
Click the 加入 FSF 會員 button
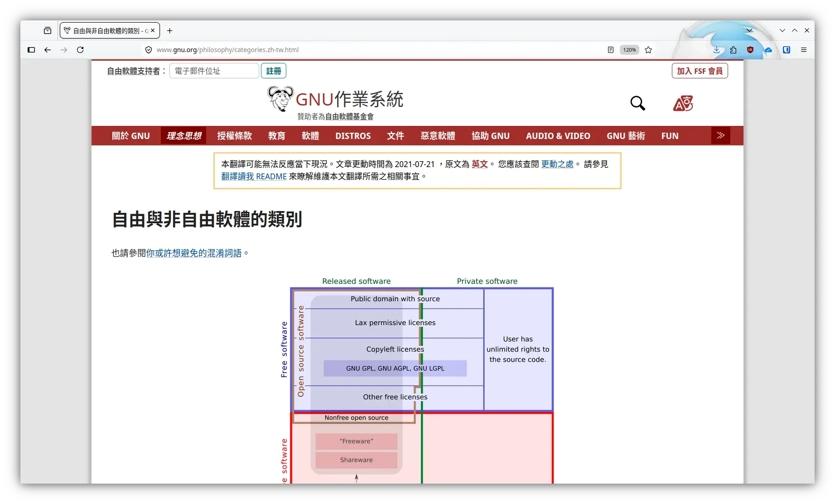click(x=700, y=71)
